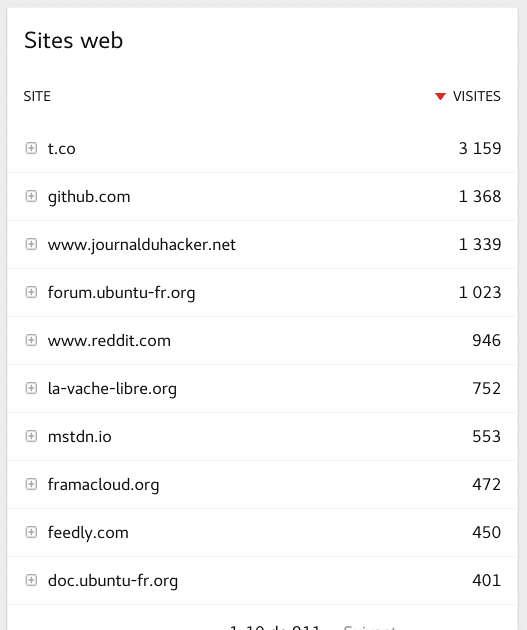Viewport: 527px width, 630px height.
Task: Expand www.reddit.com plus icon
Action: click(31, 340)
